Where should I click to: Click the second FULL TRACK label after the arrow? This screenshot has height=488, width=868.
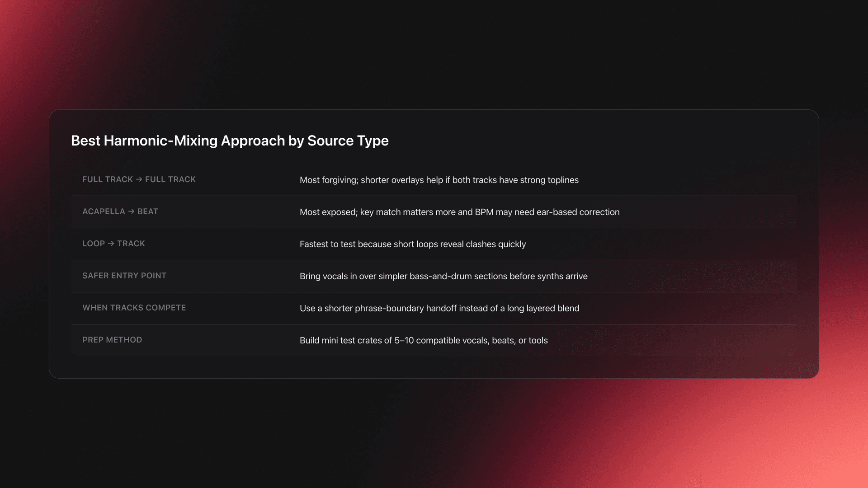pyautogui.click(x=170, y=179)
